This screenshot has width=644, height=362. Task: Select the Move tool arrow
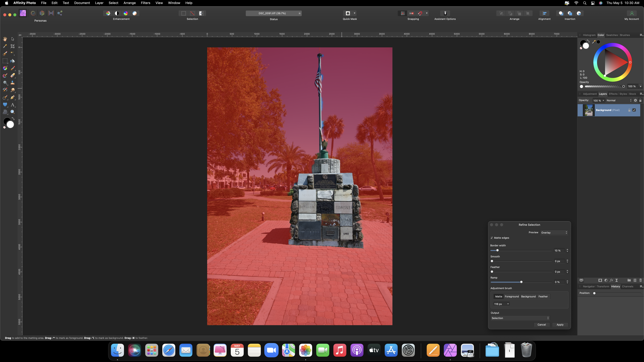click(x=12, y=39)
